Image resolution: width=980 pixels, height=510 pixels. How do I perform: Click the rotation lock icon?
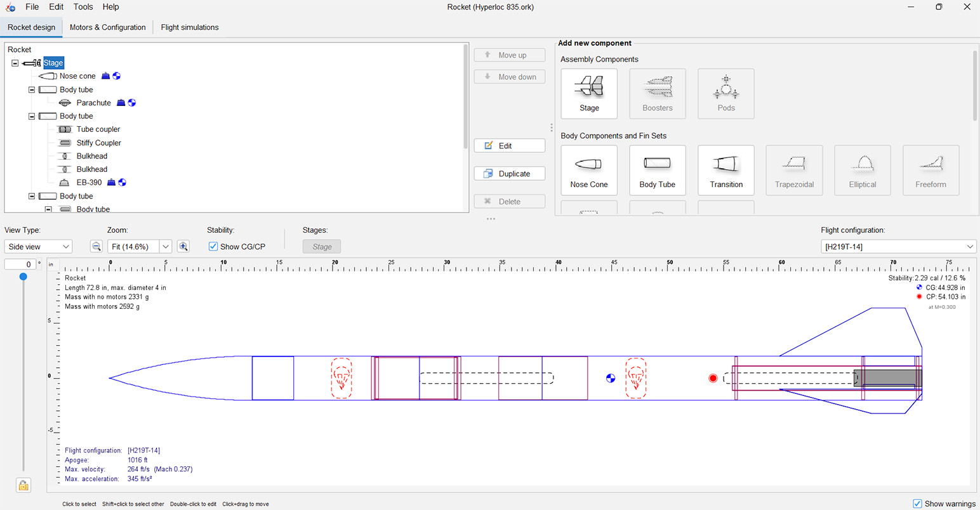pos(23,485)
